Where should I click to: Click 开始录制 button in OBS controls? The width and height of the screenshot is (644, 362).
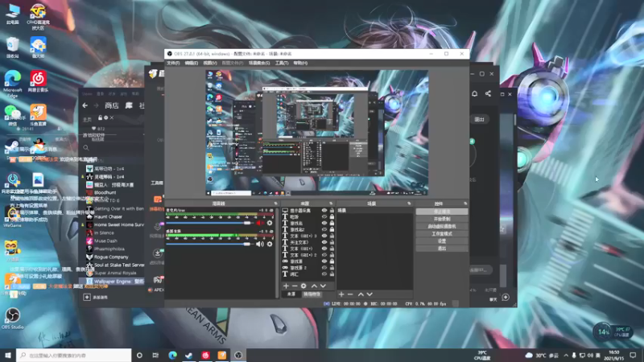point(442,219)
